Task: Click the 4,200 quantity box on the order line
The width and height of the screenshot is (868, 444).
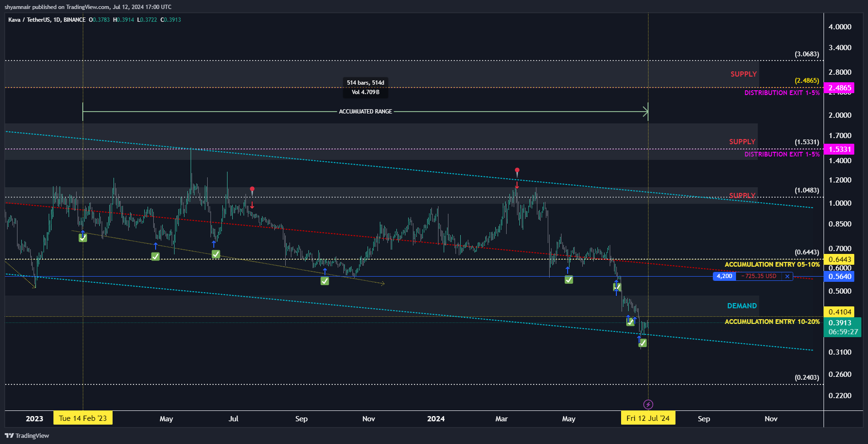Action: 724,276
